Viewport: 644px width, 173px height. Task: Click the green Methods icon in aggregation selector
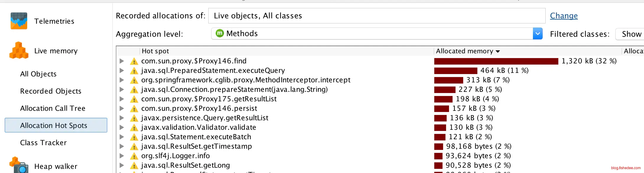pyautogui.click(x=220, y=33)
